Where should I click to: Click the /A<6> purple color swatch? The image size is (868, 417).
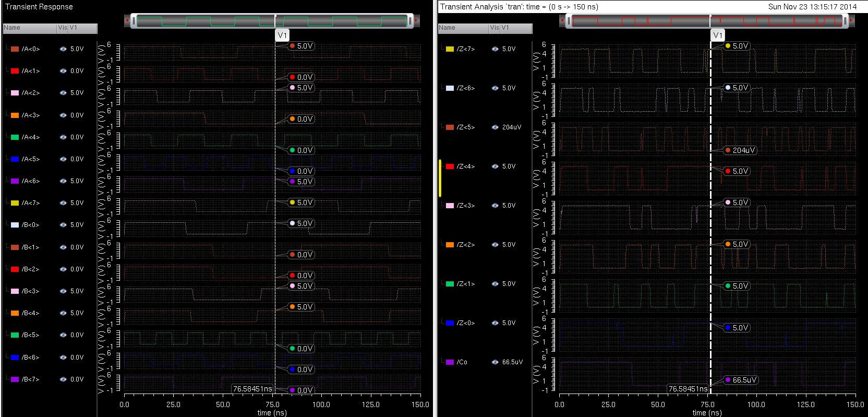click(15, 181)
